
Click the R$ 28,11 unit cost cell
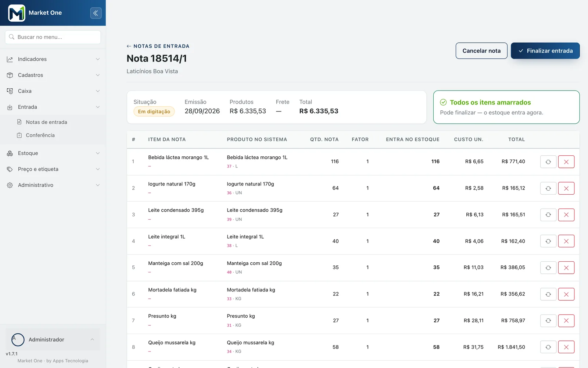click(473, 321)
